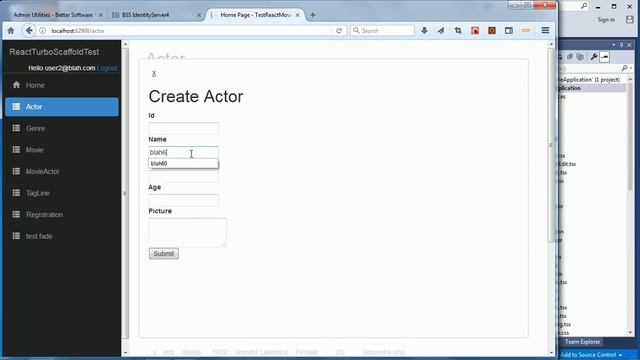
Task: Click Sign in in Visual Studio
Action: pos(606,20)
